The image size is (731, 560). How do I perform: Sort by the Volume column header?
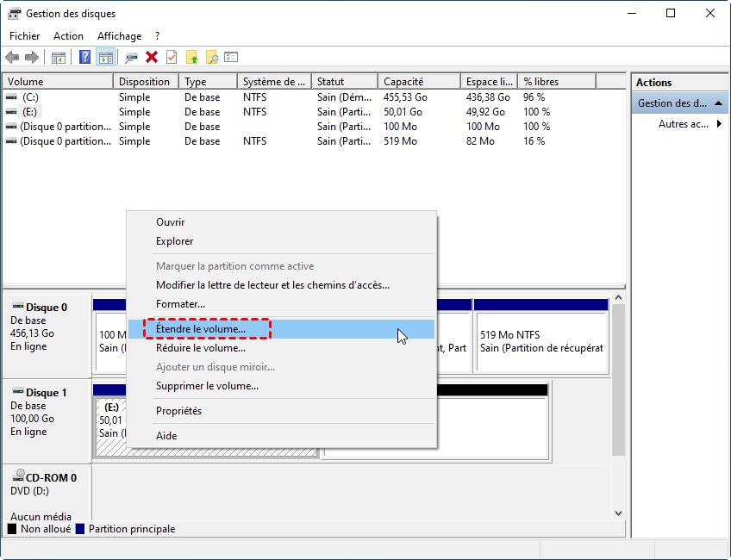point(59,82)
